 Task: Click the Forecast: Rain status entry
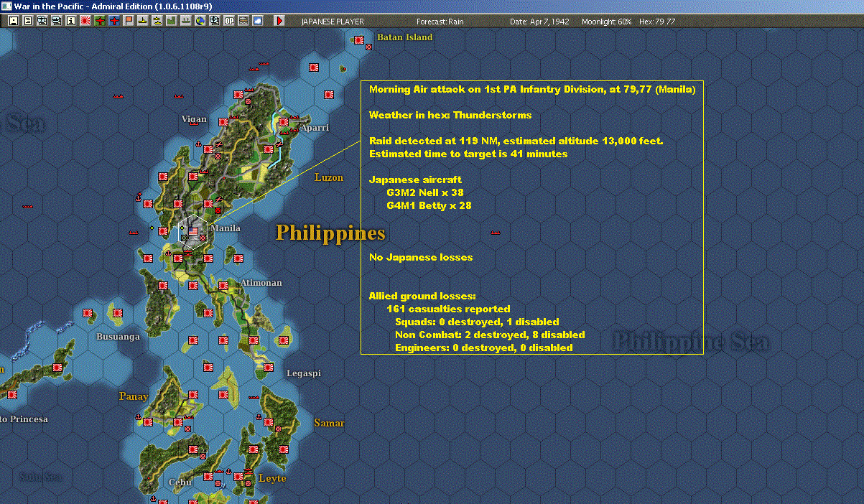(x=440, y=22)
